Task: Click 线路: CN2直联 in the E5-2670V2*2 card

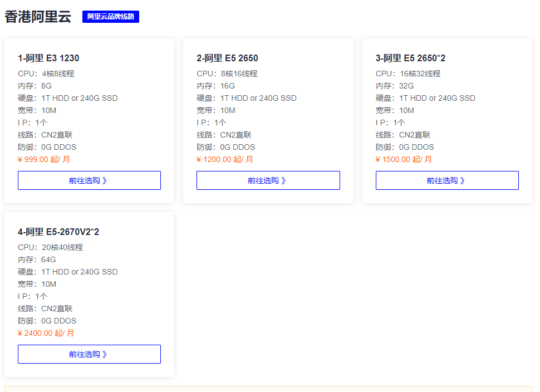Action: pos(46,308)
